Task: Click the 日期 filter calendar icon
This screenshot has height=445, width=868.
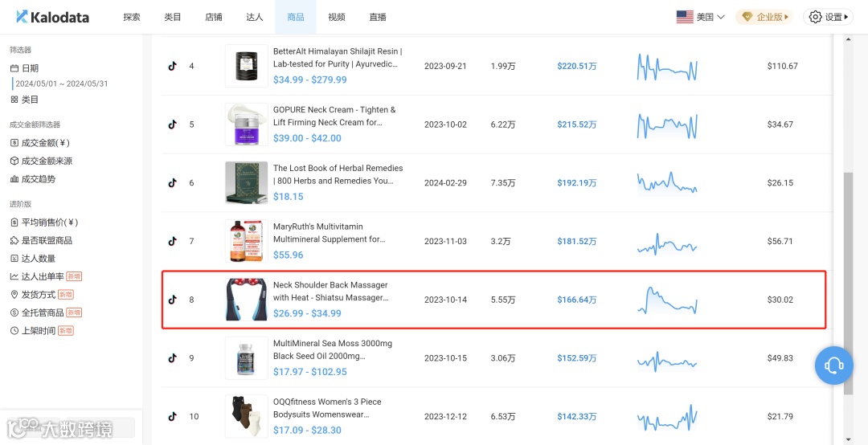Action: coord(14,68)
